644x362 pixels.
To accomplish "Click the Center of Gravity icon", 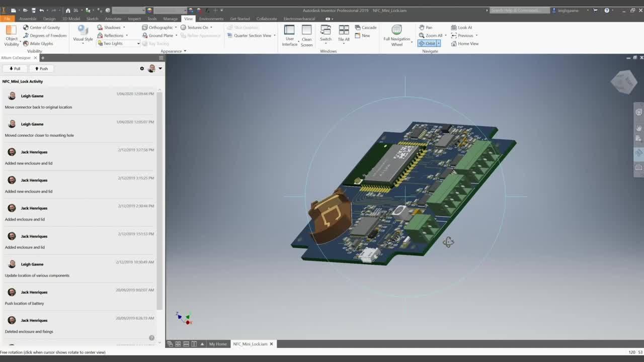I will 26,28.
